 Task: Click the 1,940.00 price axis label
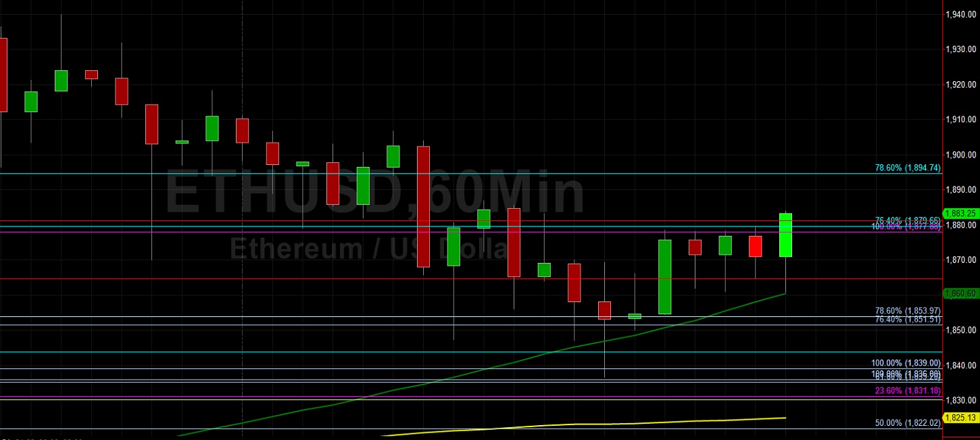click(x=962, y=14)
